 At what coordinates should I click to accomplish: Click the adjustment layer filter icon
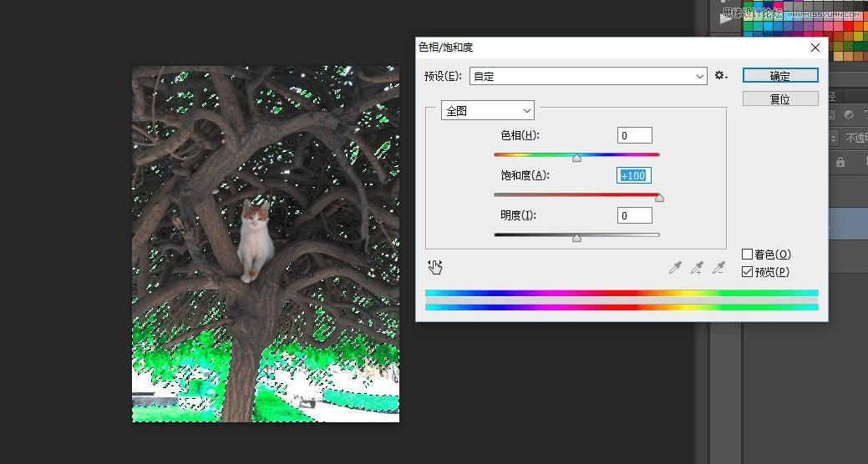click(x=849, y=114)
